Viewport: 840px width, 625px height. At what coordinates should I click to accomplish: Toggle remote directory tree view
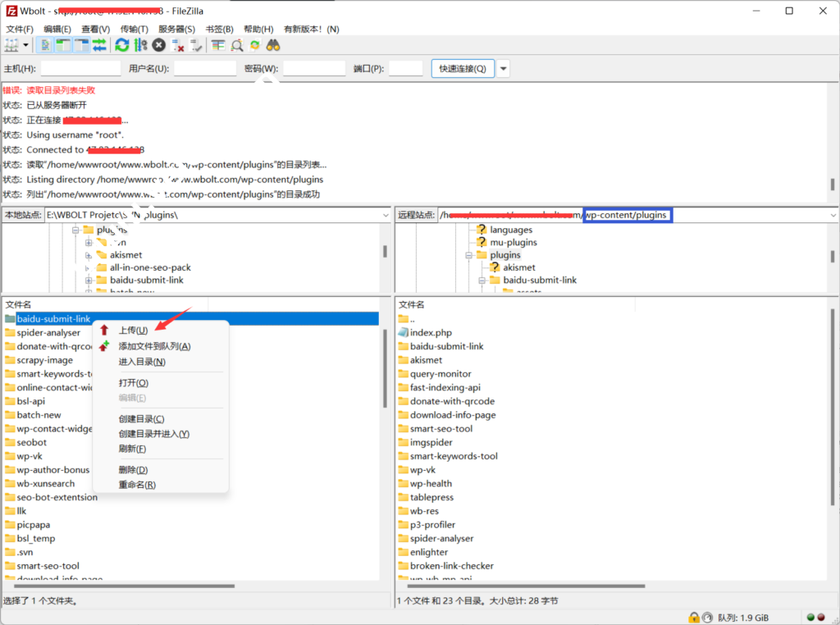[81, 45]
